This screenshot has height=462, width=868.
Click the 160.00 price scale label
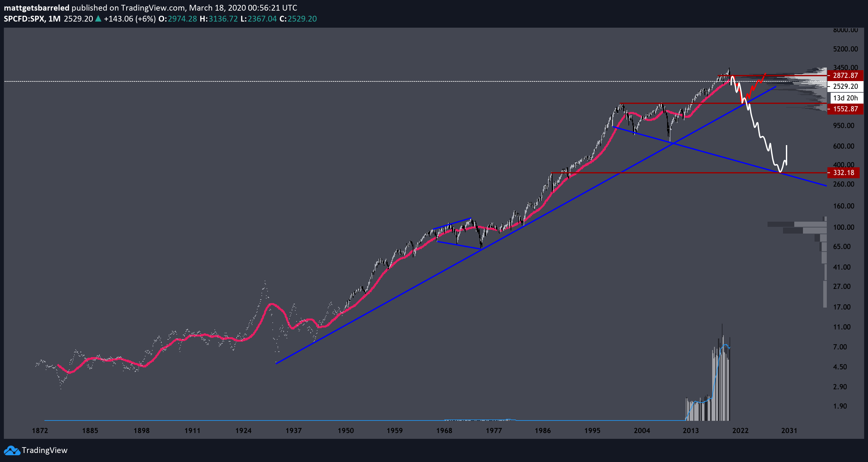[x=844, y=206]
